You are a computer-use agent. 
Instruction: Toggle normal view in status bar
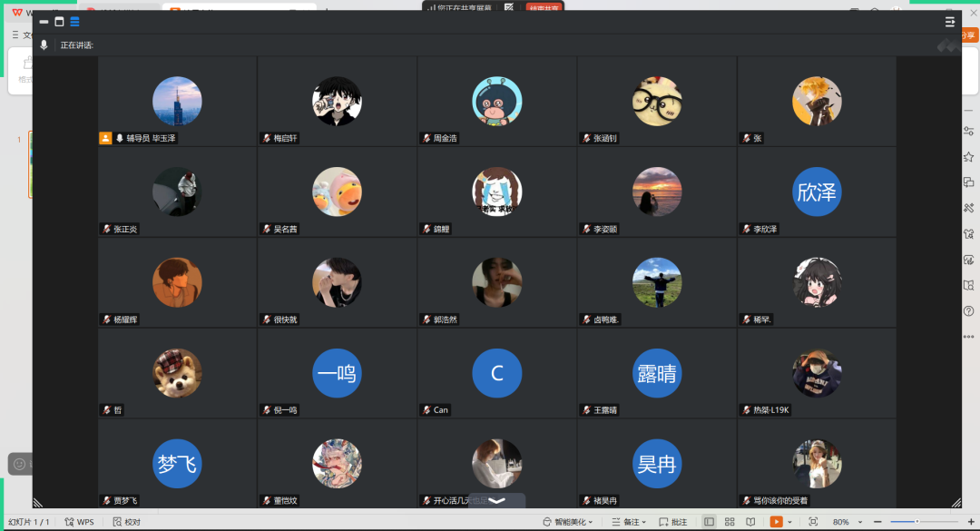click(709, 522)
